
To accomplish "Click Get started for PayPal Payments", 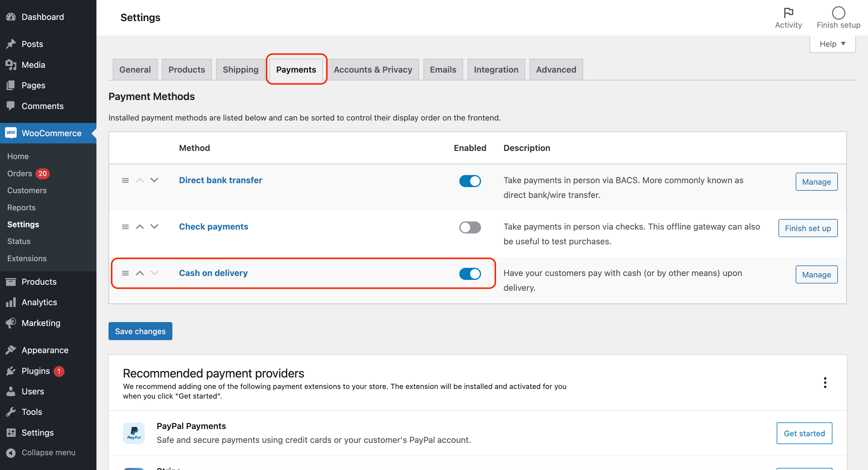I will pos(804,433).
